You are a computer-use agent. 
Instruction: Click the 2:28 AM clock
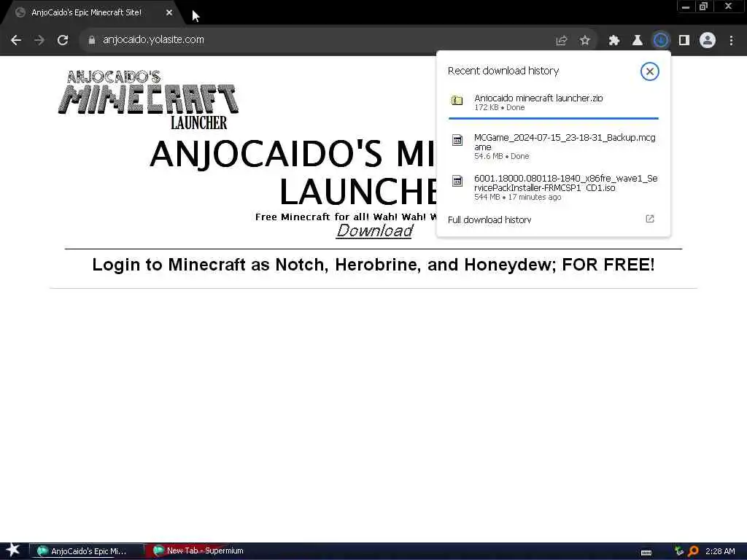720,551
